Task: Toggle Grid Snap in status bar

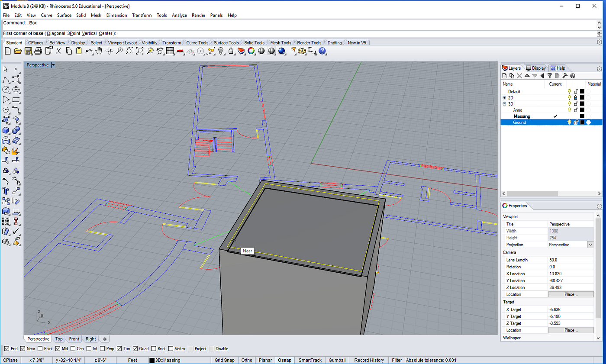Action: tap(224, 360)
